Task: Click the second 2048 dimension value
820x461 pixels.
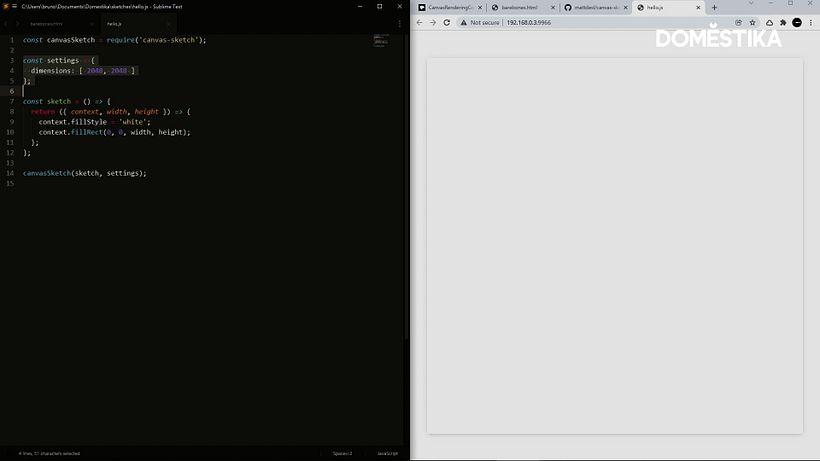Action: [119, 71]
